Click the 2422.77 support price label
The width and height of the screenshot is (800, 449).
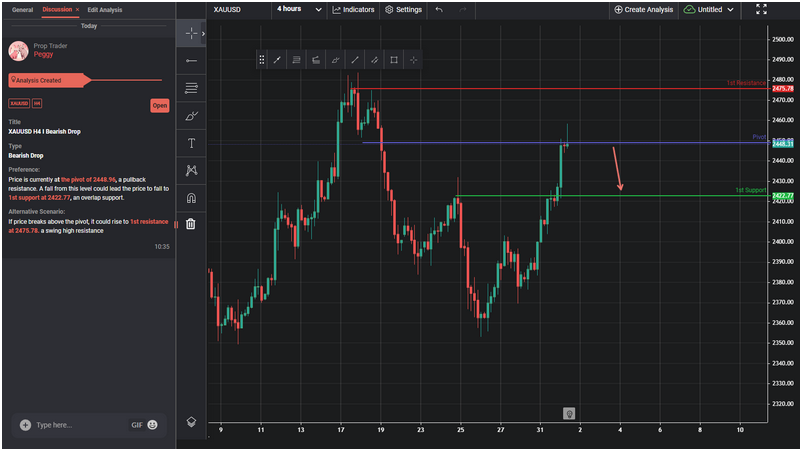782,196
